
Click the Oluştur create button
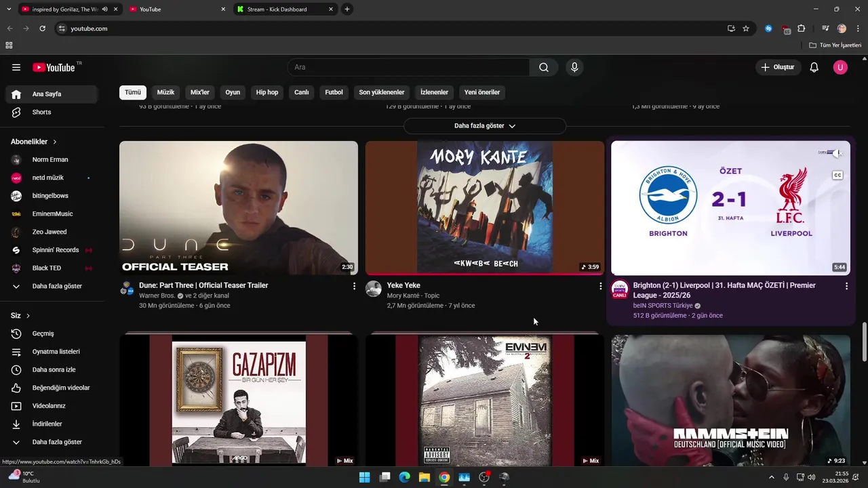(x=778, y=67)
